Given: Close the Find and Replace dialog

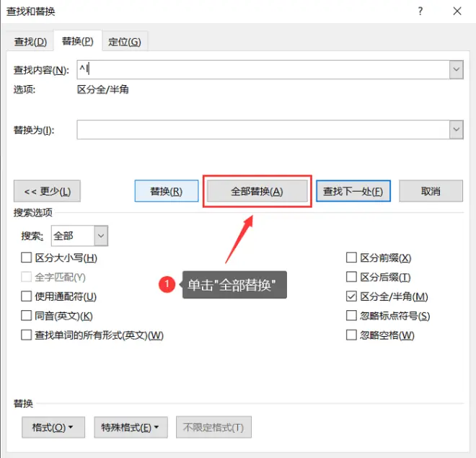Looking at the screenshot, I should [x=457, y=12].
